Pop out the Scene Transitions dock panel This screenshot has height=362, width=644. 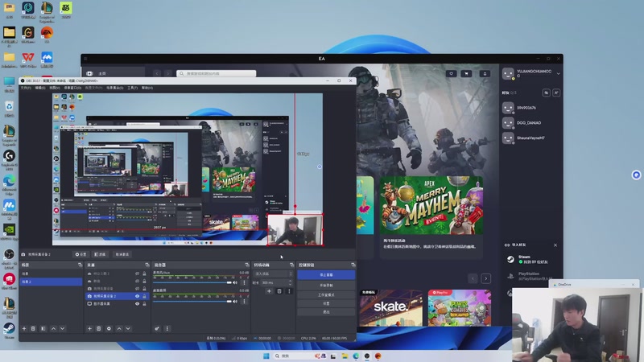pos(291,265)
